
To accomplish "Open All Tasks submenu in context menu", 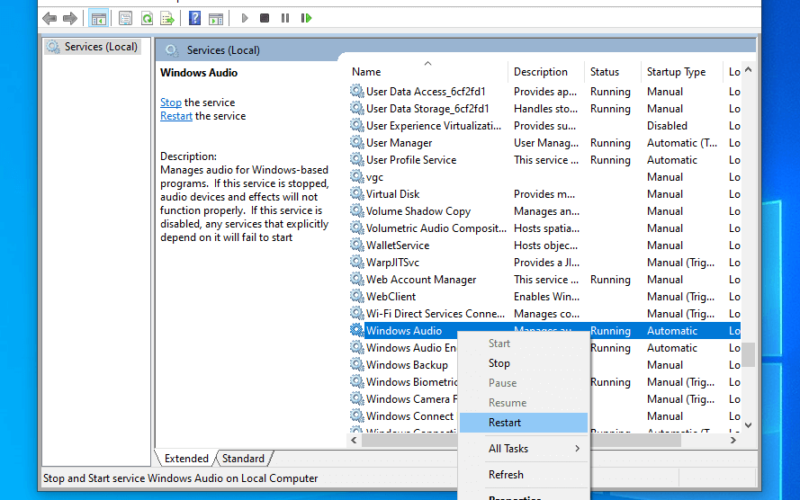I will 523,448.
